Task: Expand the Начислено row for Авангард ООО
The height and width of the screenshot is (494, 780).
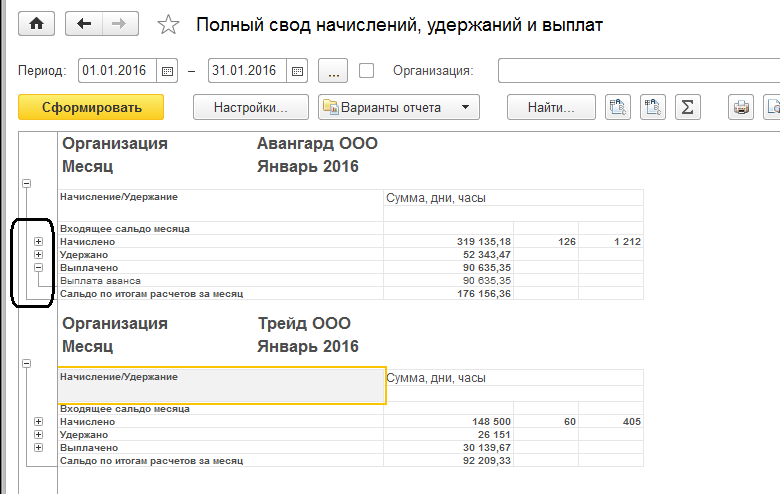Action: [x=39, y=241]
